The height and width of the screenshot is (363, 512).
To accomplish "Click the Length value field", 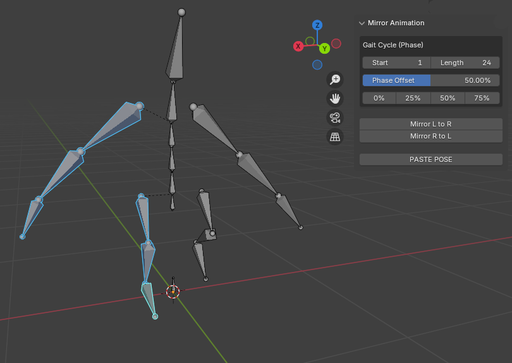I will tap(465, 63).
